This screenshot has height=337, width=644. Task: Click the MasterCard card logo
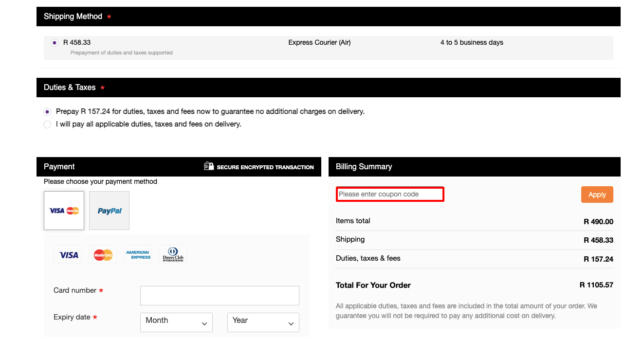pos(103,255)
